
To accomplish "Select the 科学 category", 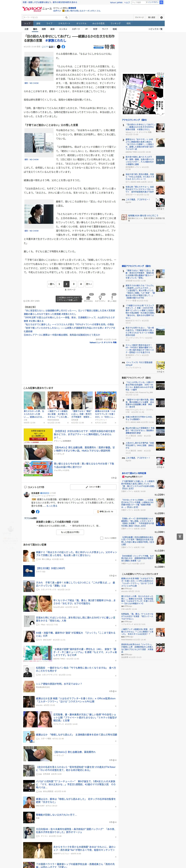I will (95, 29).
